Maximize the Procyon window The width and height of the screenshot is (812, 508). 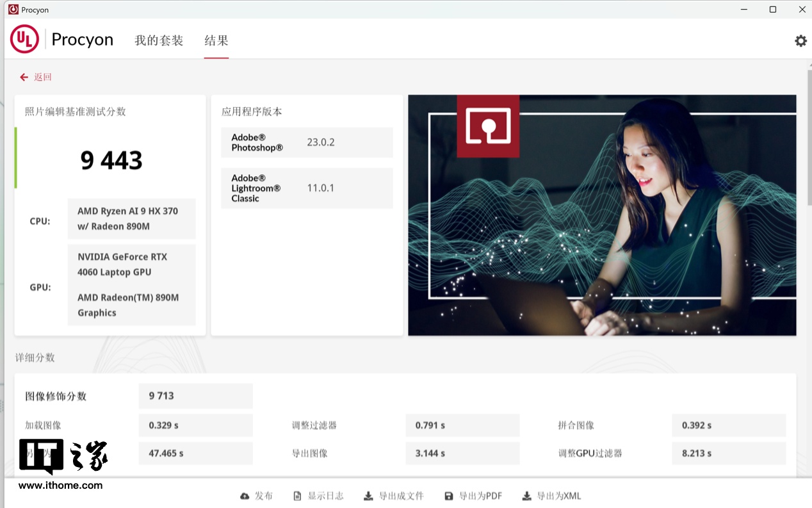[x=773, y=10]
